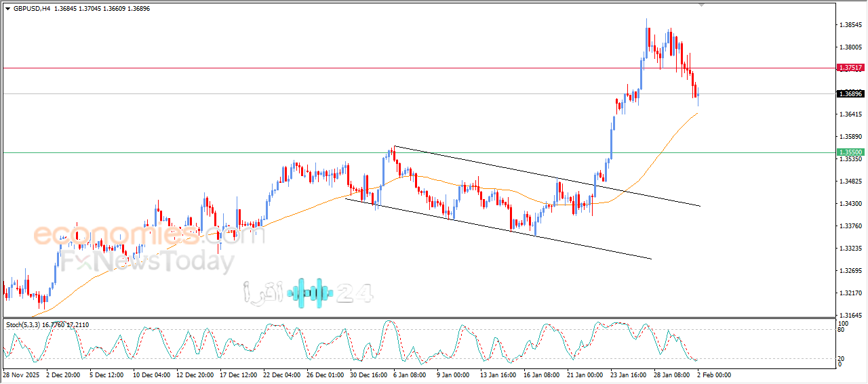Click the black 1.36896 current price label
Image resolution: width=868 pixels, height=384 pixels.
tap(850, 94)
